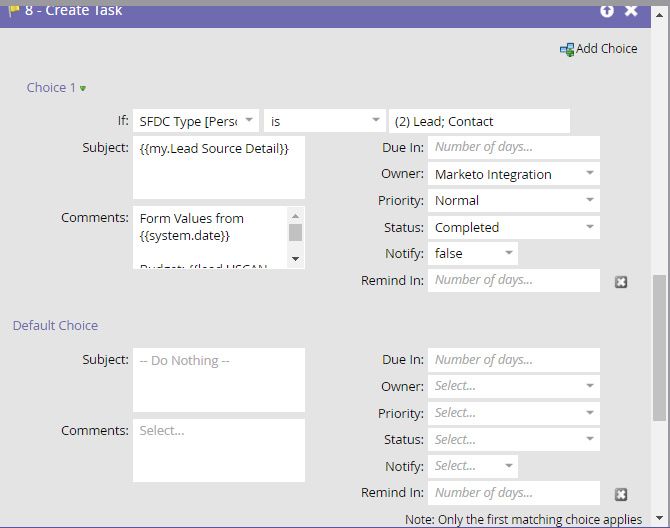Remove Choice 1 with its delete icon
670x528 pixels.
click(621, 282)
